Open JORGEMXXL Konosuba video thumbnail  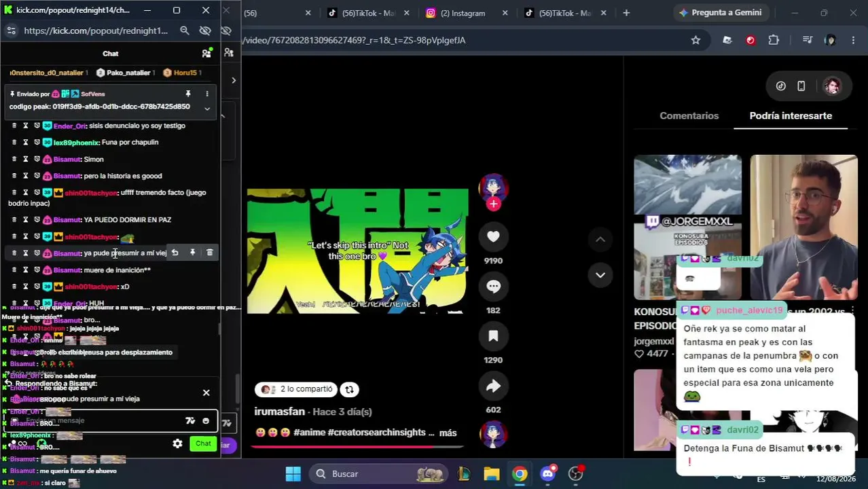coord(687,227)
